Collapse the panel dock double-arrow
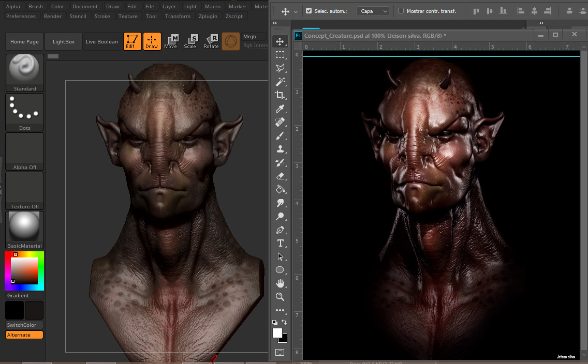The height and width of the screenshot is (364, 588). point(541,23)
